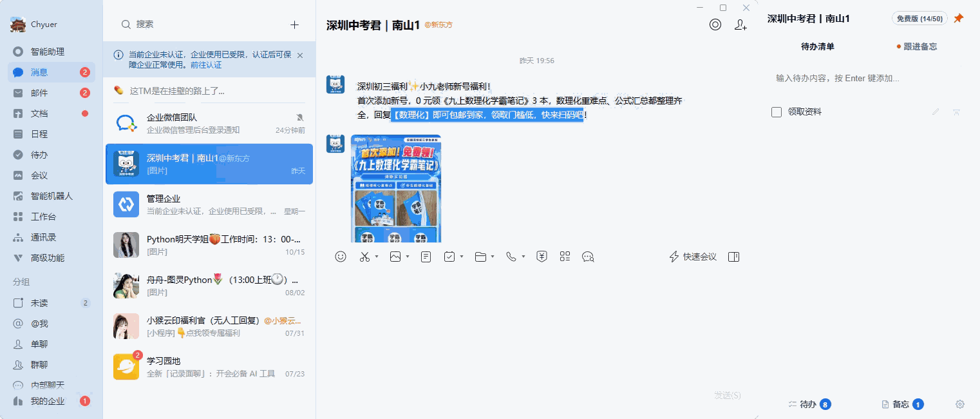Click the 发送(S) send button
The image size is (980, 419).
coord(727,395)
